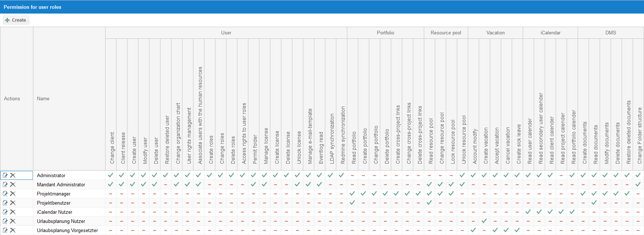Toggle Projektbenutzer's Read documents checkmark
Image resolution: width=644 pixels, height=235 pixels.
click(x=594, y=203)
